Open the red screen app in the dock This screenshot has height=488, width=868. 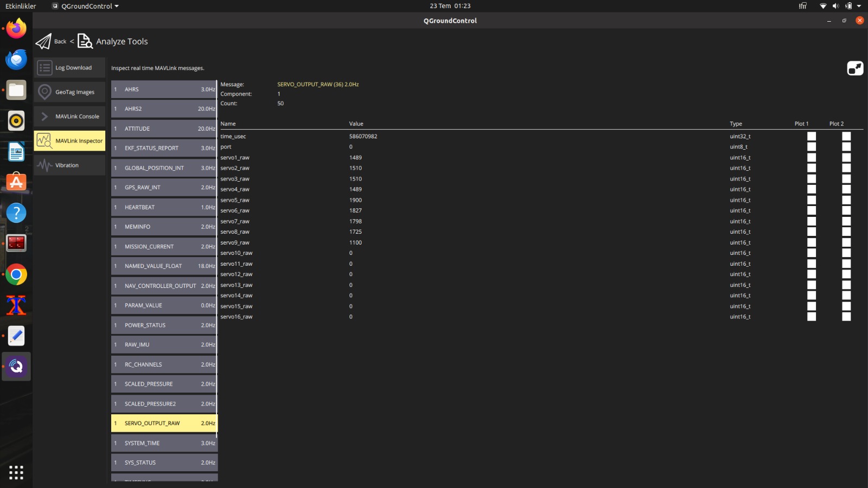pyautogui.click(x=16, y=243)
